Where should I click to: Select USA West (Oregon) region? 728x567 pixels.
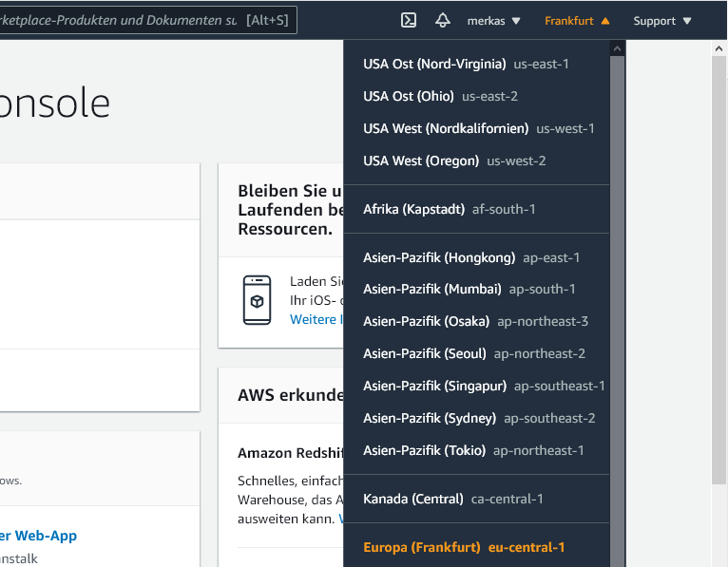pyautogui.click(x=454, y=161)
